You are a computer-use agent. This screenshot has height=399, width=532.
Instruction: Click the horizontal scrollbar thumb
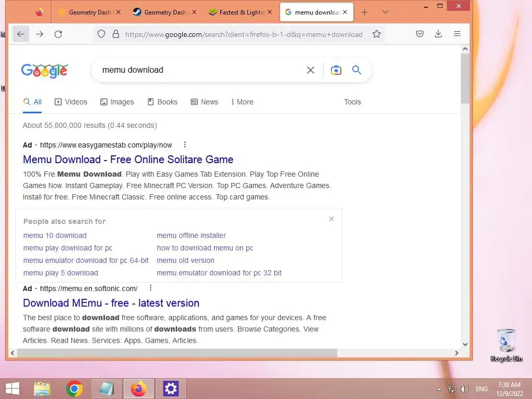point(177,353)
